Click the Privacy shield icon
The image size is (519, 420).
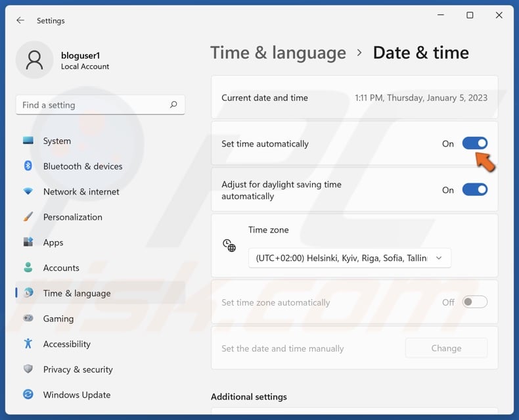[28, 369]
